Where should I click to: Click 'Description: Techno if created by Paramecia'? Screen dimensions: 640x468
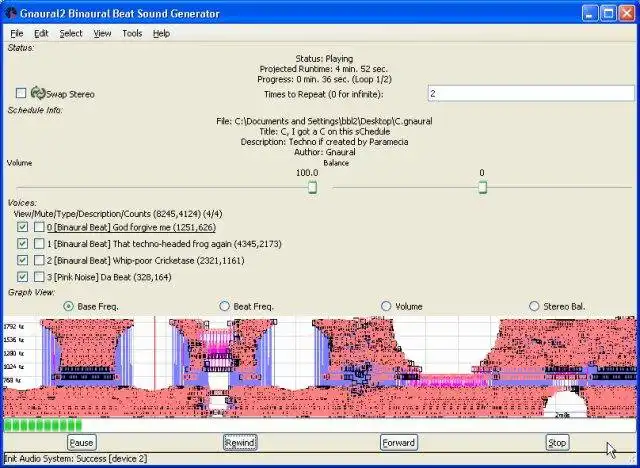pyautogui.click(x=324, y=142)
